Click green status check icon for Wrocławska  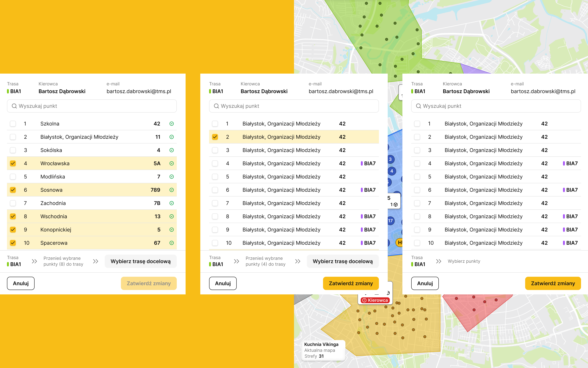pos(172,164)
